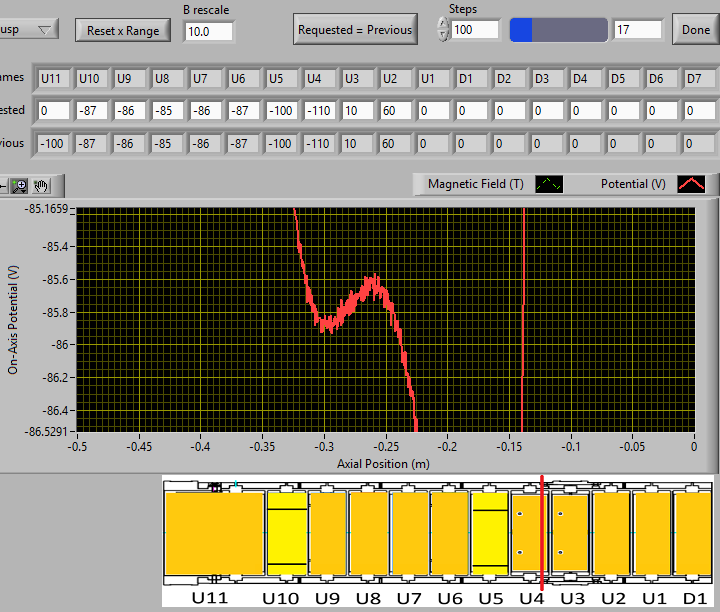Image resolution: width=720 pixels, height=612 pixels.
Task: Click the blue progress slider bar
Action: coord(558,30)
